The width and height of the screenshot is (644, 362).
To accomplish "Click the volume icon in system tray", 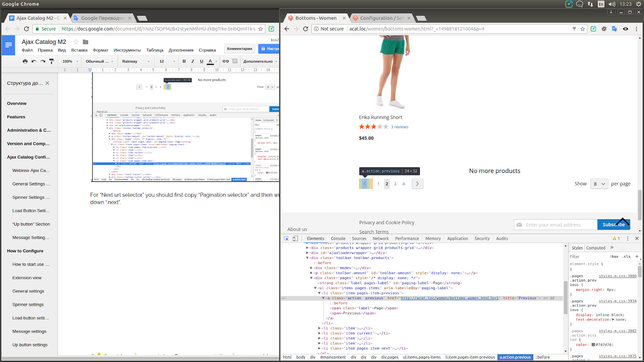I will (611, 4).
